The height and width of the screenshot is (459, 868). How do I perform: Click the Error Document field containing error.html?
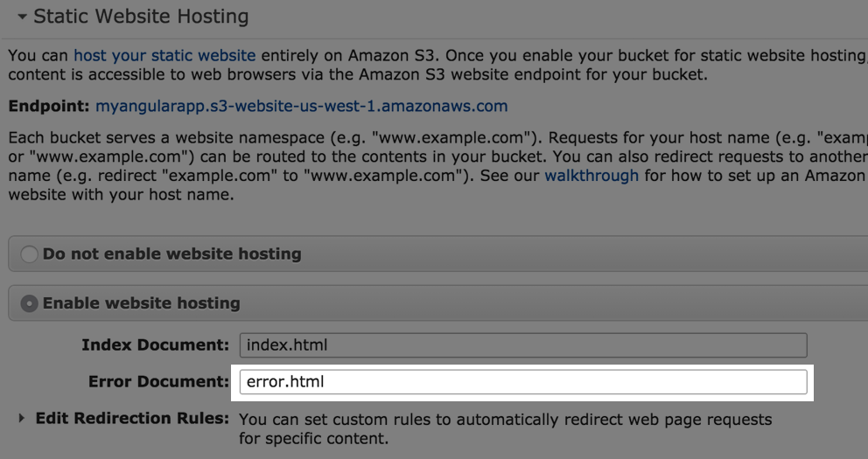point(522,382)
